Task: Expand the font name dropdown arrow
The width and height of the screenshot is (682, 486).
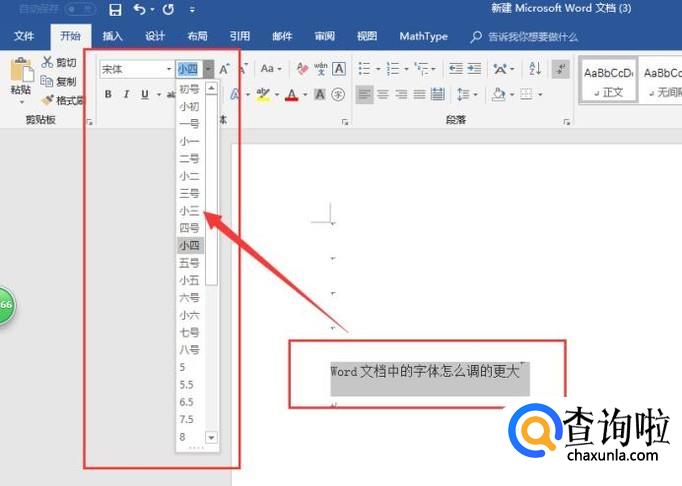Action: pyautogui.click(x=169, y=69)
